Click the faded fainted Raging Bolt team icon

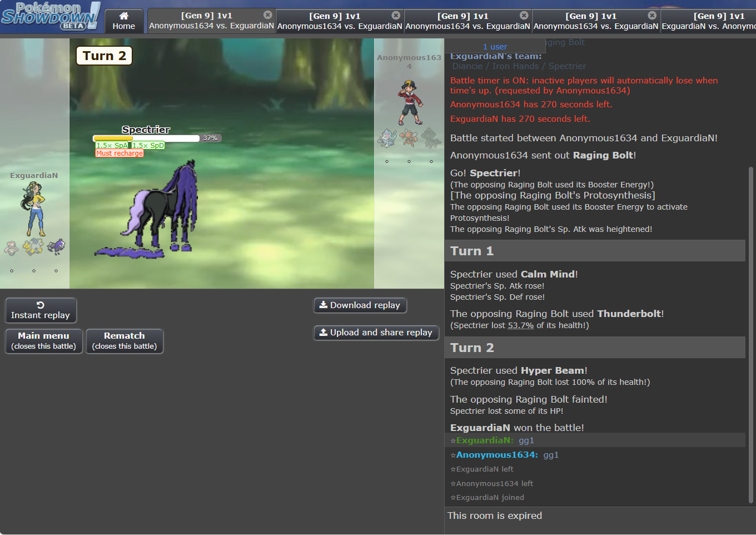click(431, 137)
